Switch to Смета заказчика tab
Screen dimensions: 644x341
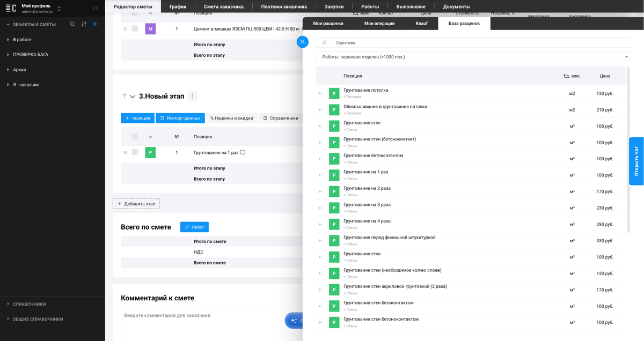pos(224,6)
